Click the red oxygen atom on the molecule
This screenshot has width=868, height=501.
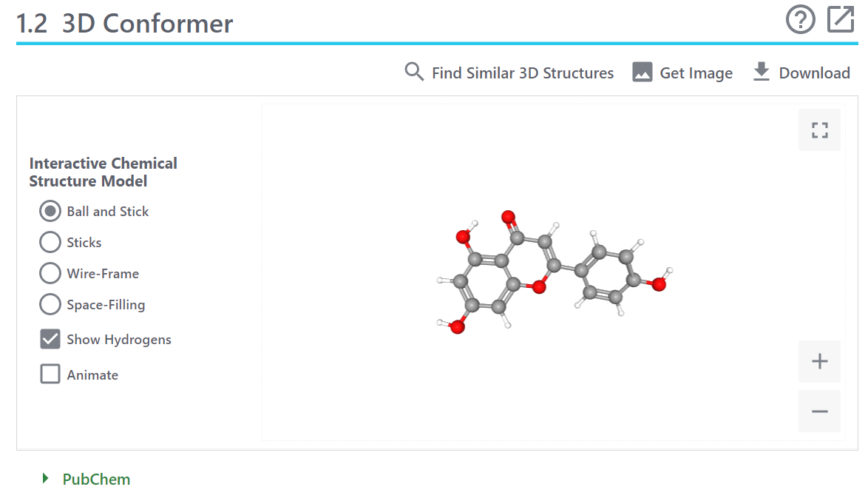(x=506, y=217)
